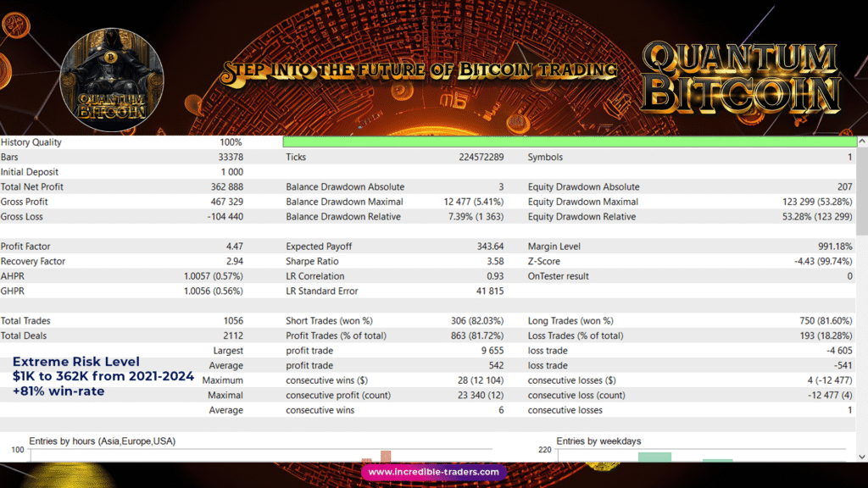Select the Margin Level value "991.18%"
The image size is (868, 488).
click(835, 247)
